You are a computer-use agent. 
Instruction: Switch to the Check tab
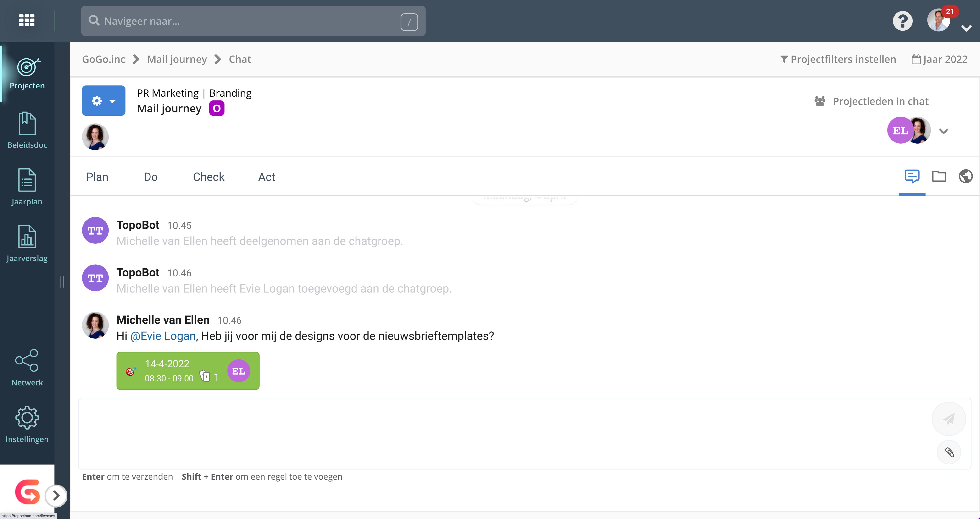click(208, 177)
